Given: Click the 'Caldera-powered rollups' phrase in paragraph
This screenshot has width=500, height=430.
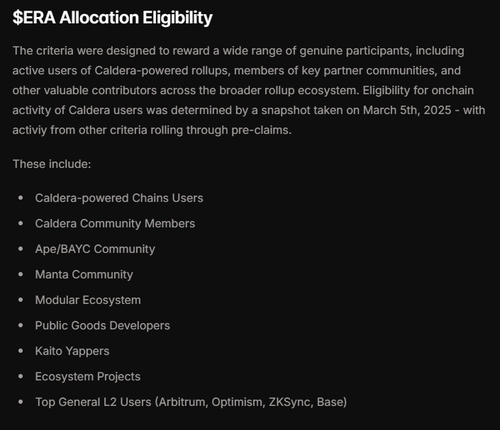Looking at the screenshot, I should point(162,71).
